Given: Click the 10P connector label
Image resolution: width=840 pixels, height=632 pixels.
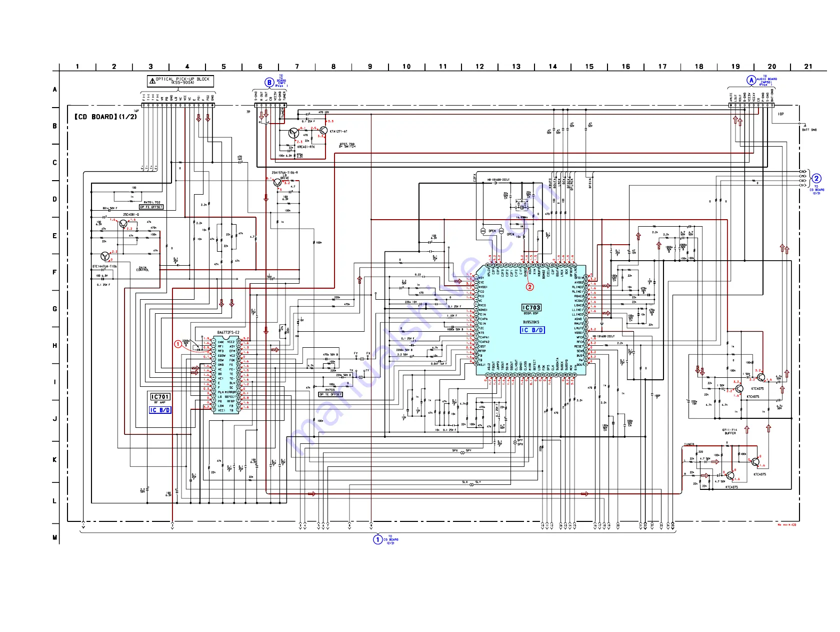Looking at the screenshot, I should (x=781, y=114).
